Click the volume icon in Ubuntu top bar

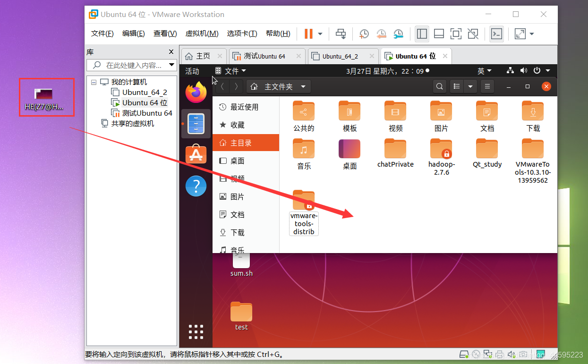point(523,71)
